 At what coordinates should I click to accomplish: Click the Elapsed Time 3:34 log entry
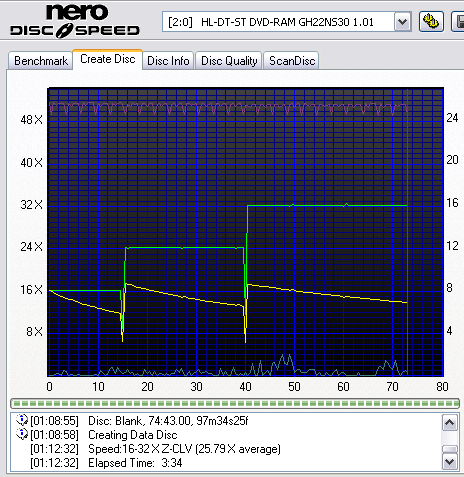[x=135, y=463]
